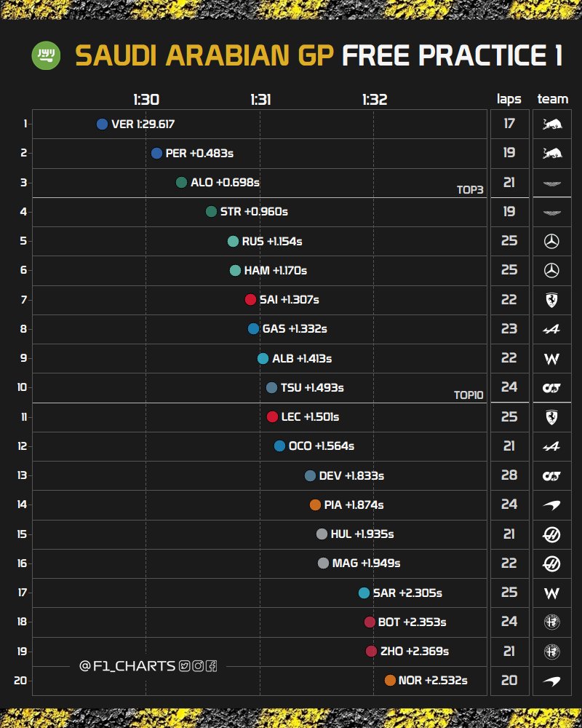Click the @F1_CHARTS handle text
The width and height of the screenshot is (582, 728).
coord(127,666)
